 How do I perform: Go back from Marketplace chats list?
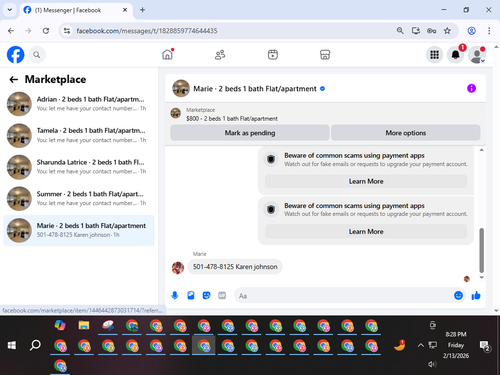pos(14,79)
